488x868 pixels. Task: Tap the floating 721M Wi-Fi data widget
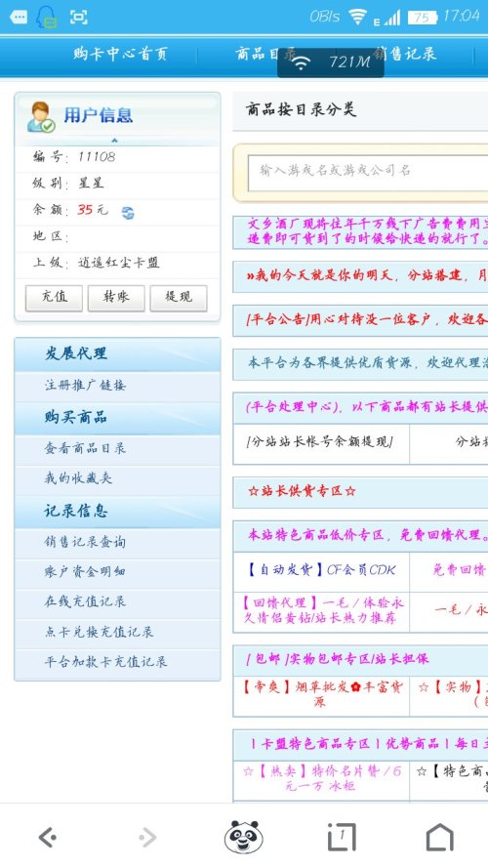(x=330, y=62)
